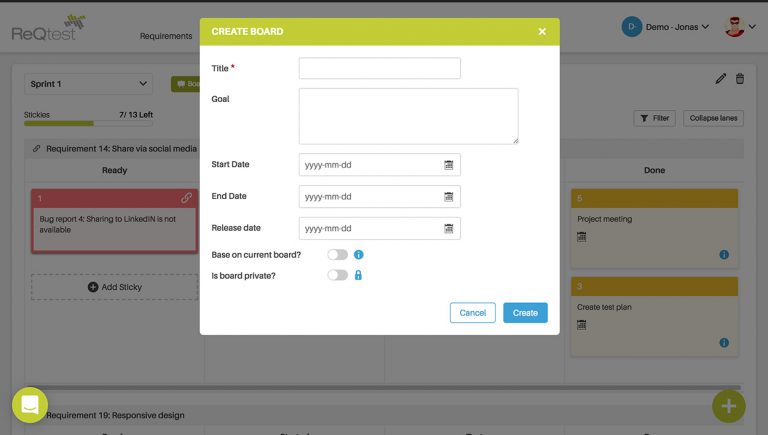Close the Create Board dialog with X

point(542,32)
